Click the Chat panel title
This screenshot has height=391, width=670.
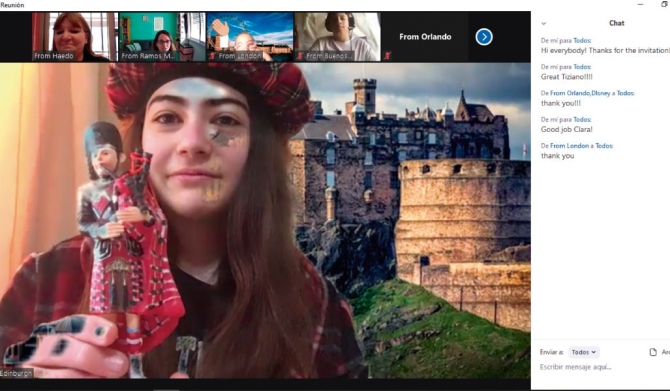(x=616, y=23)
